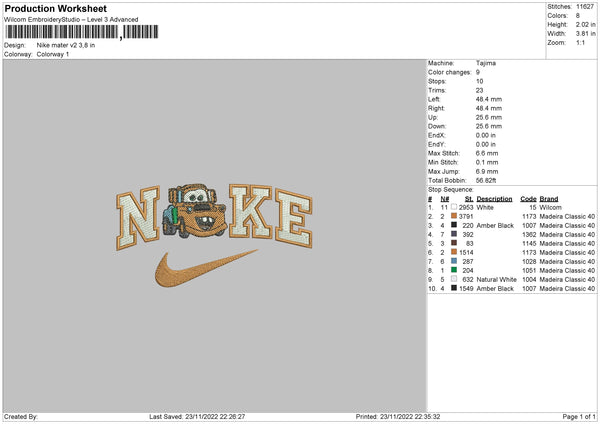Click the Right label in the measurements list

coord(436,108)
